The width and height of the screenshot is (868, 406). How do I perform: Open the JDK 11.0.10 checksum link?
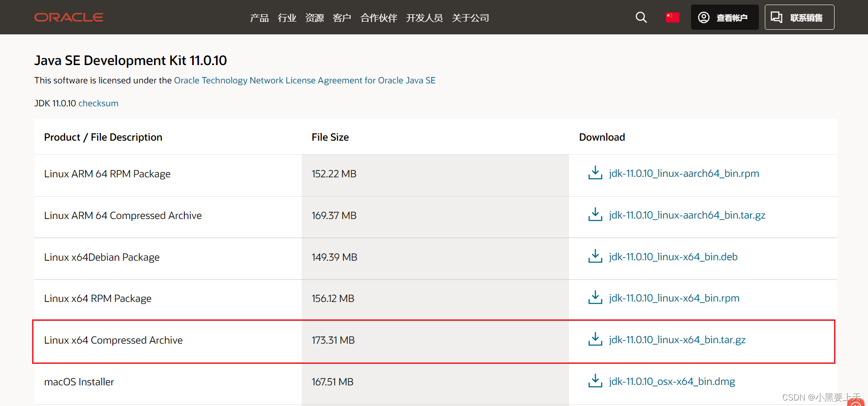coord(98,104)
